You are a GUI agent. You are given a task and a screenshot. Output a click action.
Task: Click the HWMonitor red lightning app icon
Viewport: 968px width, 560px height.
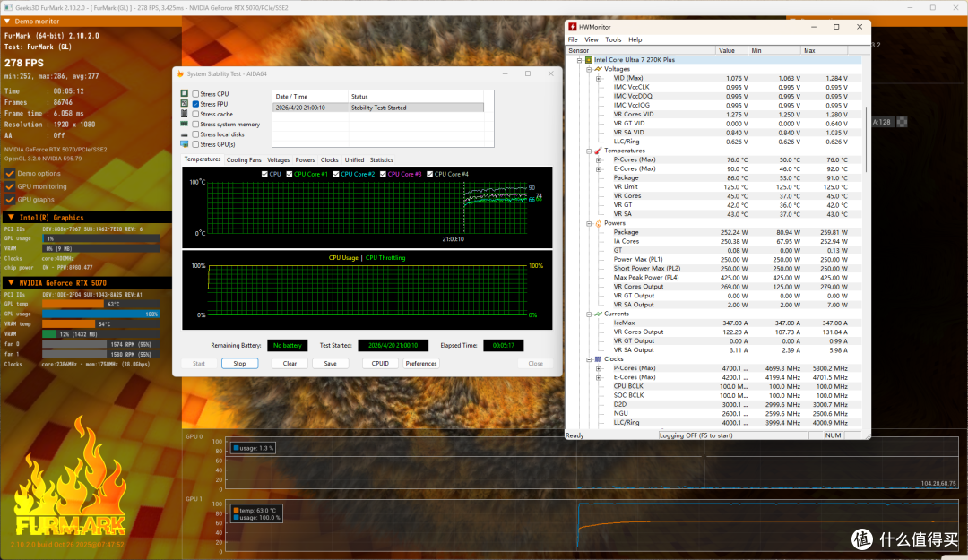coord(572,27)
